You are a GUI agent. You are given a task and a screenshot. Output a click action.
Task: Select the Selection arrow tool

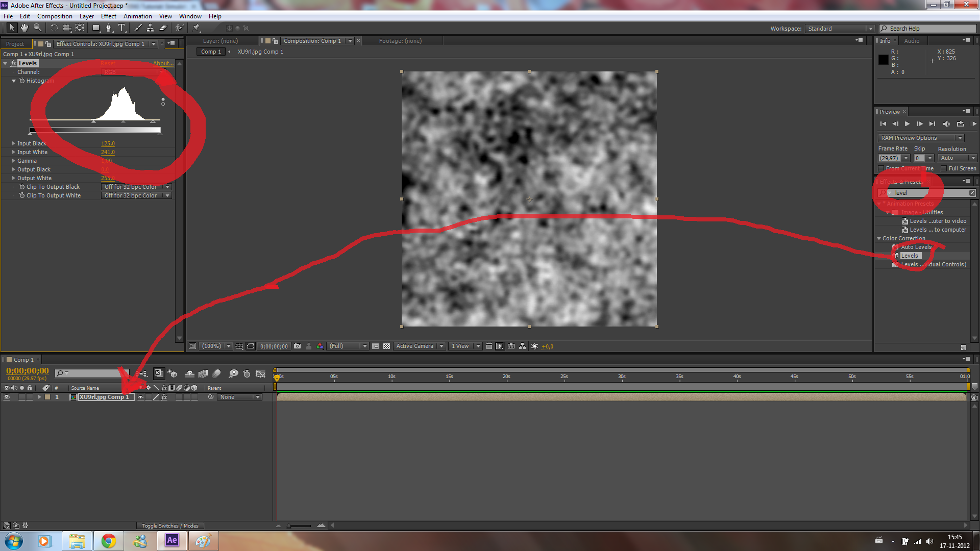12,28
